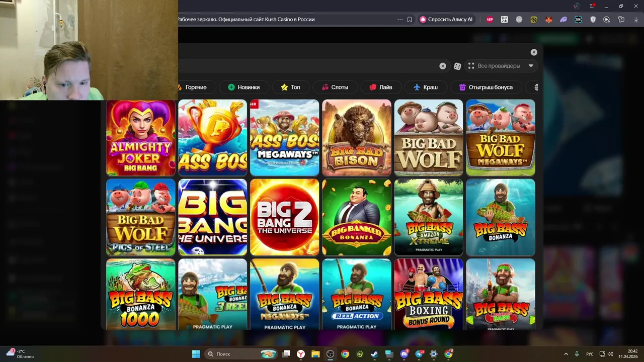
Task: Open the volume speaker tray icon
Action: [x=610, y=354]
